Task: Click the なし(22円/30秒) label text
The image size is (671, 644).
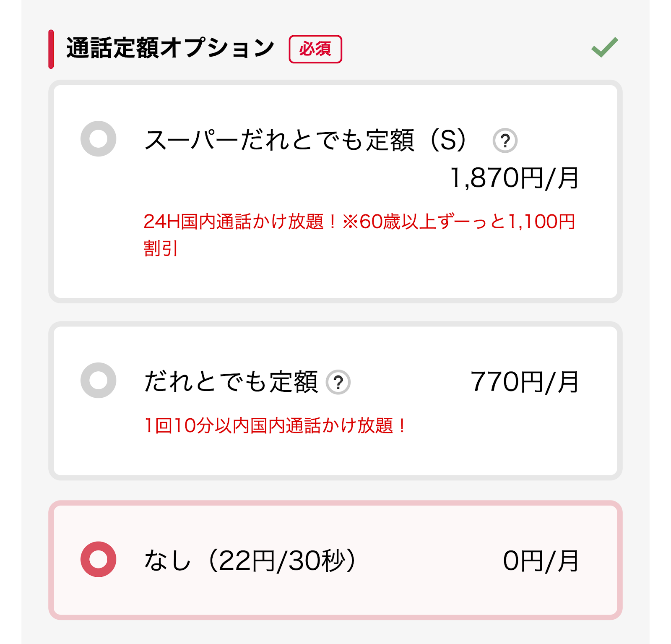Action: point(250,561)
